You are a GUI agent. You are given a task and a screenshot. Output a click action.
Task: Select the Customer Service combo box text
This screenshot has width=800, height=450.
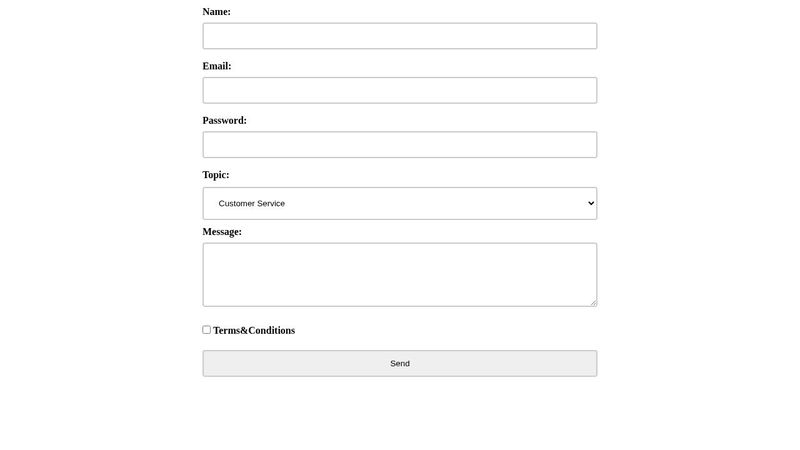tap(252, 203)
